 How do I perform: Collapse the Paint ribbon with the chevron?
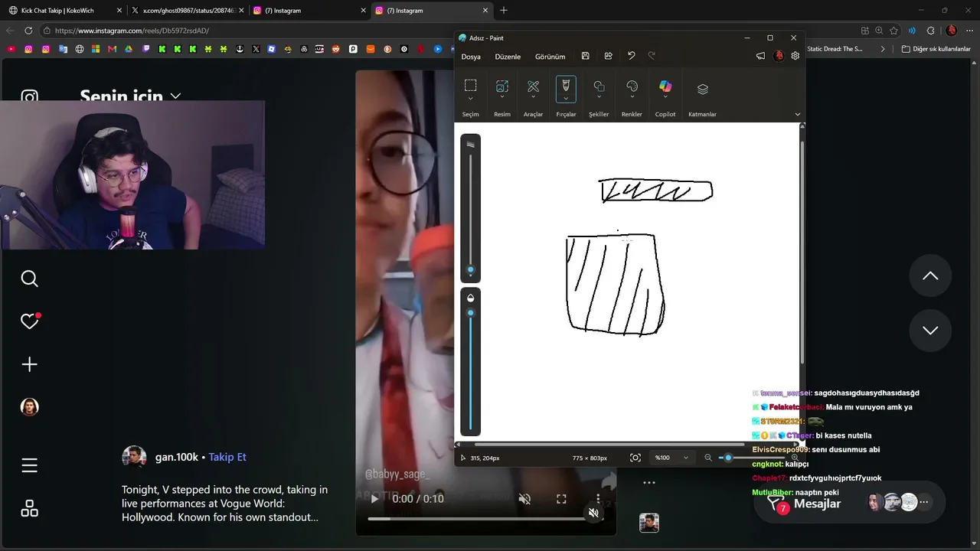(x=797, y=114)
